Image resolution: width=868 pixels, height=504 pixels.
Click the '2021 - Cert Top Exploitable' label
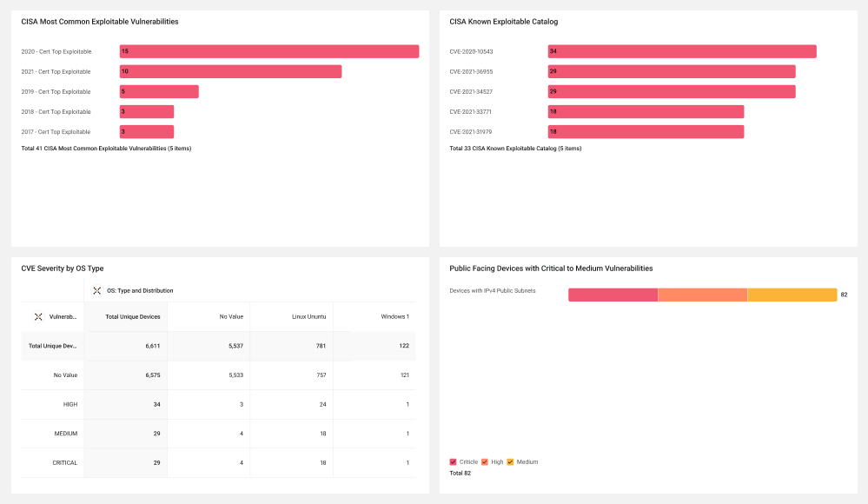[x=56, y=71]
